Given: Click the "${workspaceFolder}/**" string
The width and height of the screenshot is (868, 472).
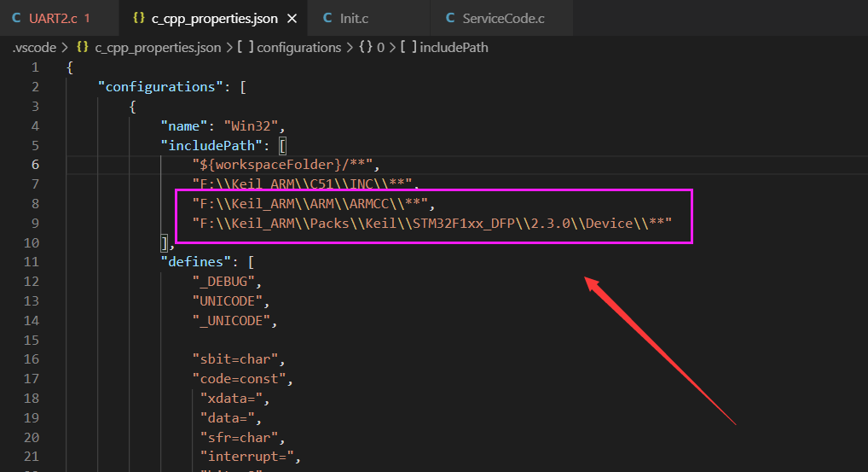Looking at the screenshot, I should coord(282,165).
